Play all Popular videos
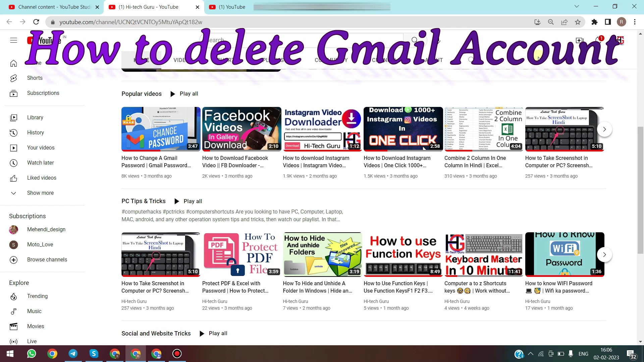 click(184, 94)
